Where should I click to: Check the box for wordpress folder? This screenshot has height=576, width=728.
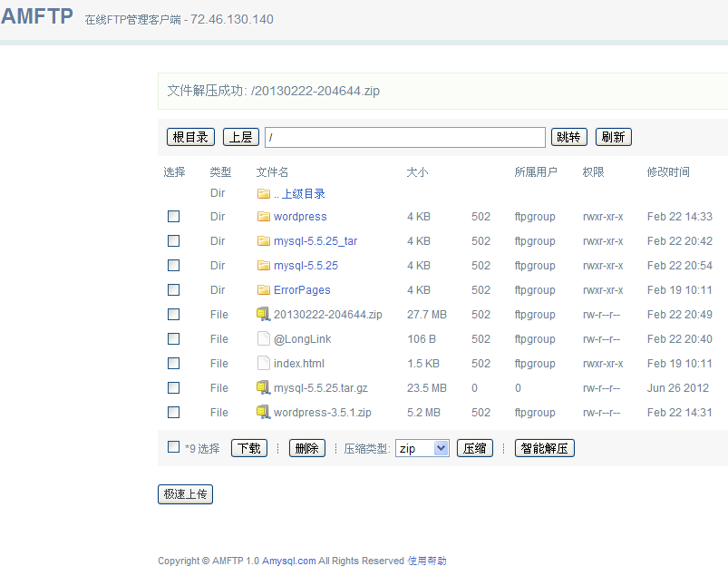tap(173, 217)
